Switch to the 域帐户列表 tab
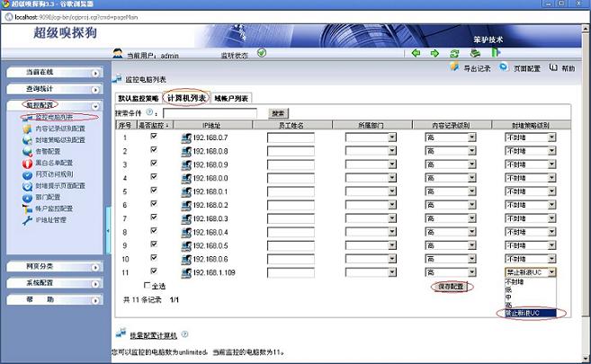The height and width of the screenshot is (364, 591). (231, 97)
